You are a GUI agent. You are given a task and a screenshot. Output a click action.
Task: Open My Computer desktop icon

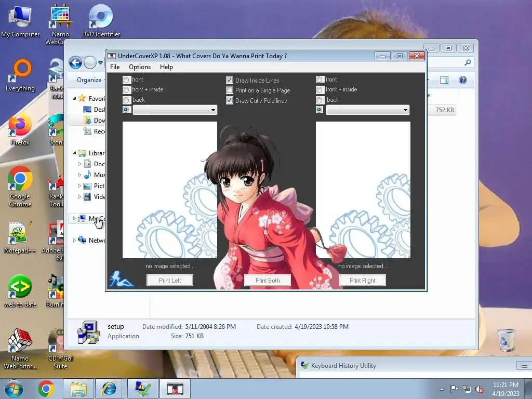[x=20, y=22]
